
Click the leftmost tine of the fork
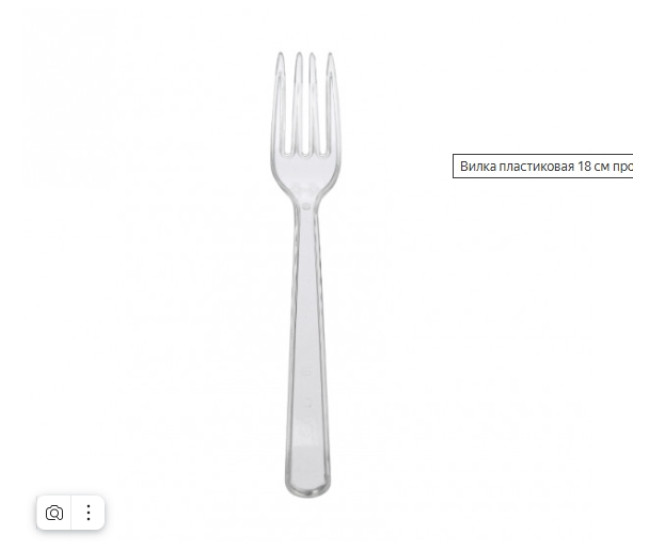pyautogui.click(x=279, y=104)
